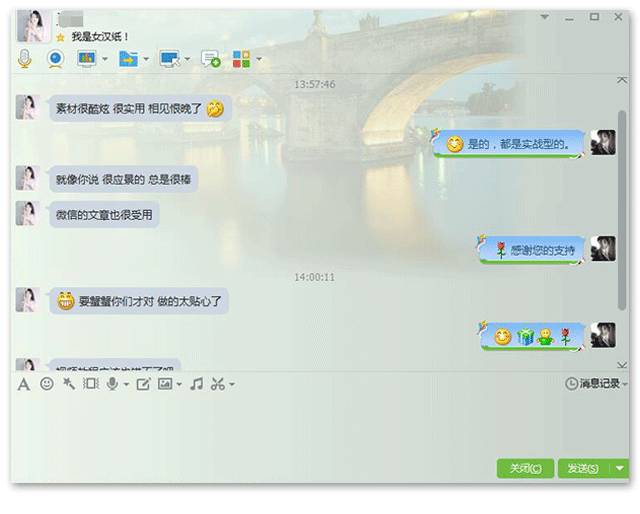Expand the apps grid dropdown arrow

pyautogui.click(x=259, y=59)
